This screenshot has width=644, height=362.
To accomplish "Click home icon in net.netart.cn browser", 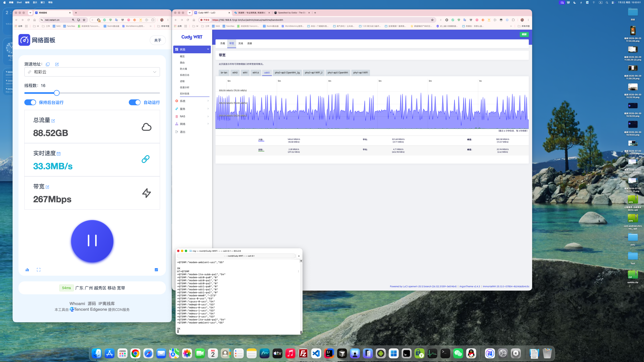I will (x=35, y=20).
